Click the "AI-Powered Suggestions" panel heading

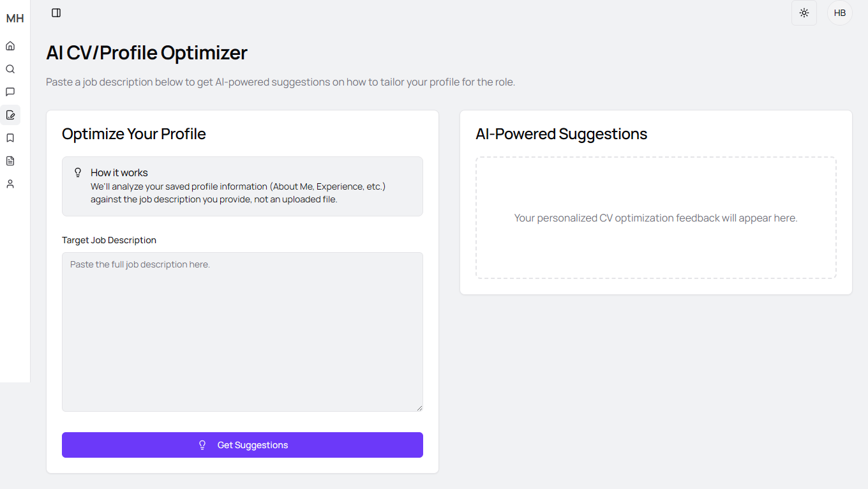click(562, 134)
